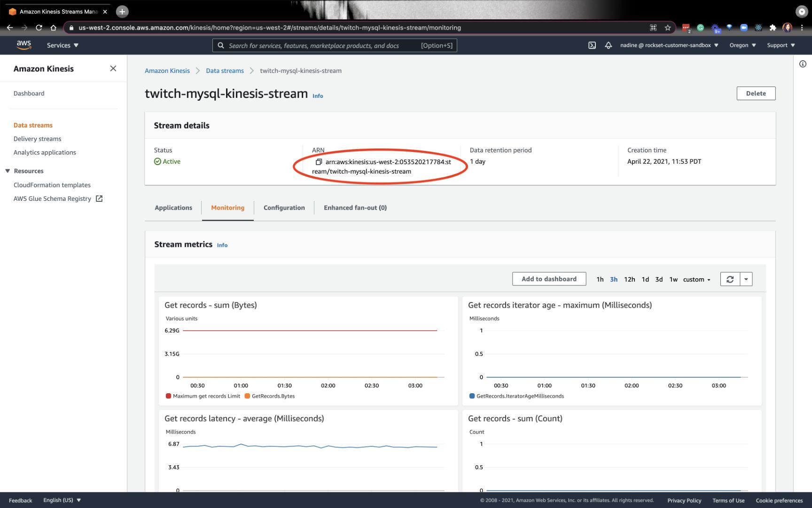Image resolution: width=812 pixels, height=508 pixels.
Task: Click the Zoom extension icon
Action: click(x=744, y=28)
